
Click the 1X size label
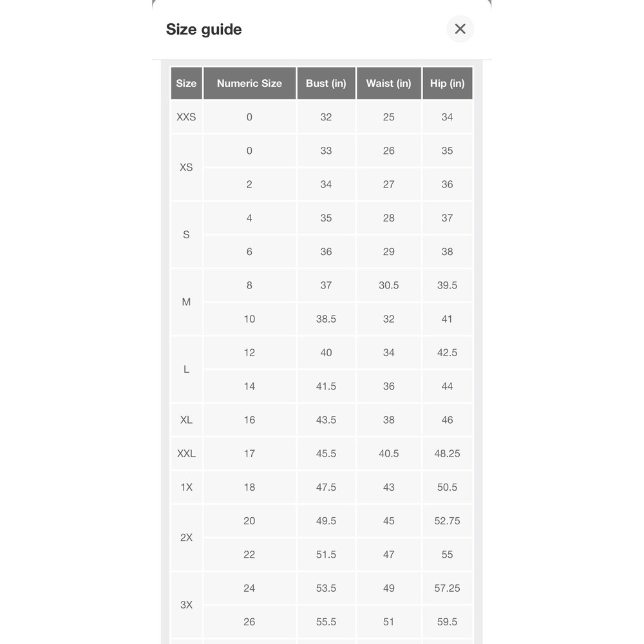pyautogui.click(x=186, y=487)
